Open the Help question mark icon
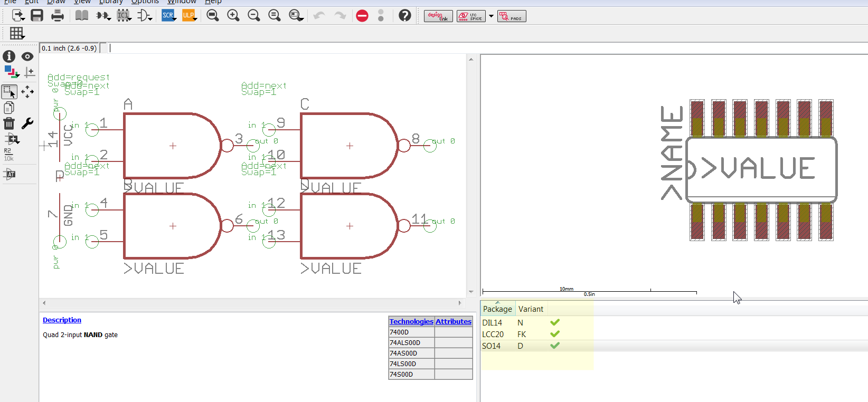Viewport: 868px width, 402px height. (404, 16)
